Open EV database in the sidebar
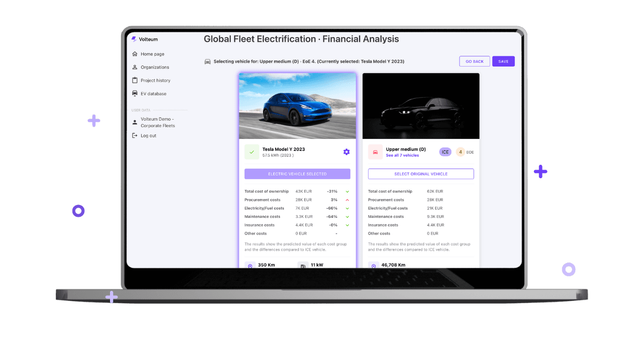Image resolution: width=644 pixels, height=337 pixels. click(153, 94)
